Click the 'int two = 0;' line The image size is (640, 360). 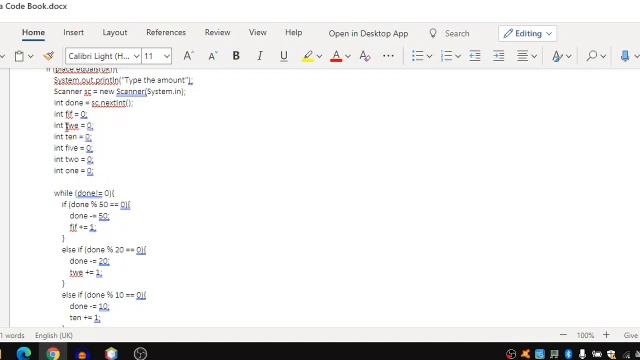point(73,159)
